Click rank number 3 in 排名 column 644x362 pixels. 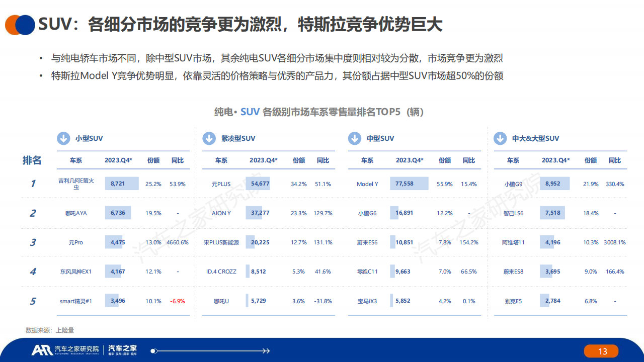(x=33, y=242)
